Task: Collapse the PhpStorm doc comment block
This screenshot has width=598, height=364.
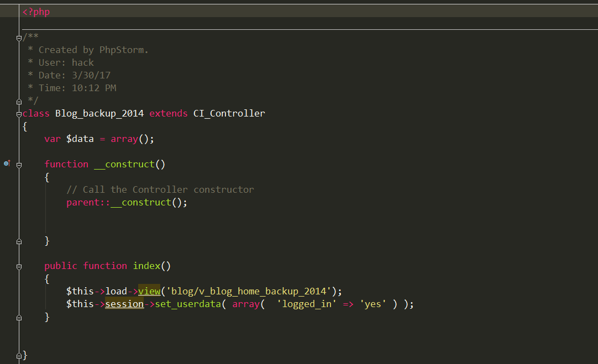Action: (x=19, y=38)
